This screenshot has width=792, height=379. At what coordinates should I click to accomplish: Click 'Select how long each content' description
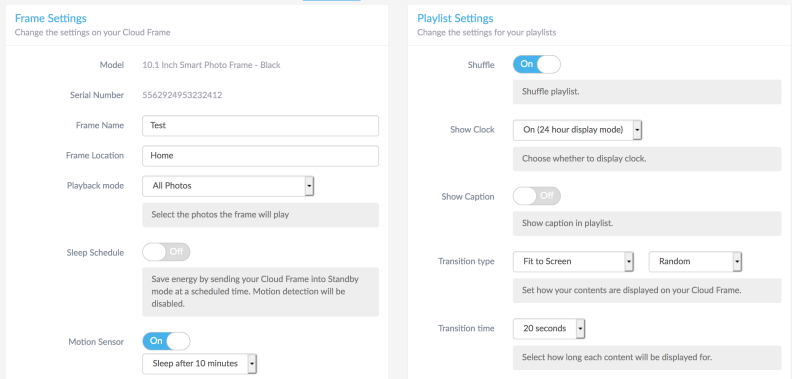617,357
